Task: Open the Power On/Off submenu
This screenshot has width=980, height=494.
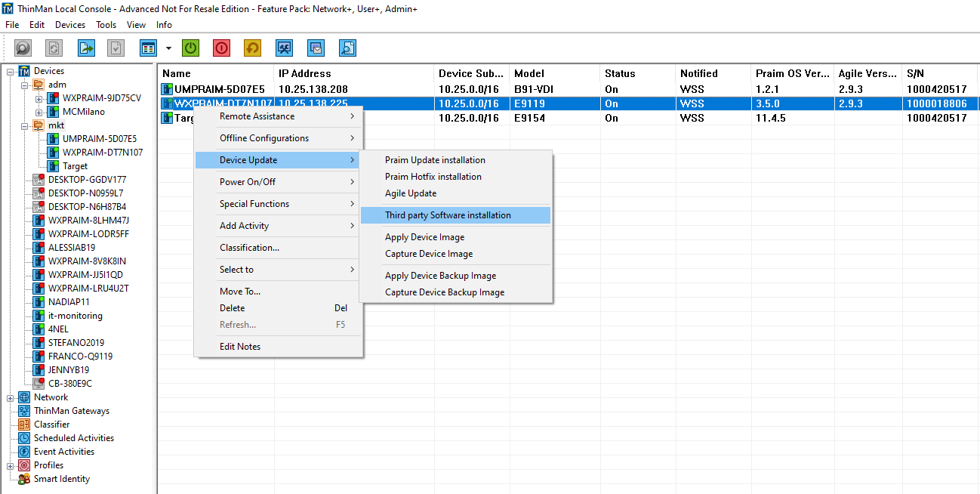Action: 279,182
